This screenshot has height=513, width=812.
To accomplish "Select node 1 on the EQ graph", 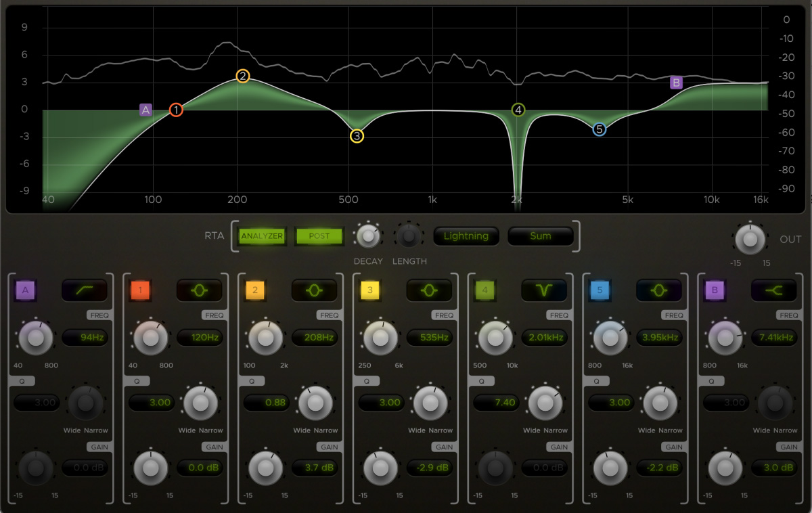I will (x=176, y=110).
